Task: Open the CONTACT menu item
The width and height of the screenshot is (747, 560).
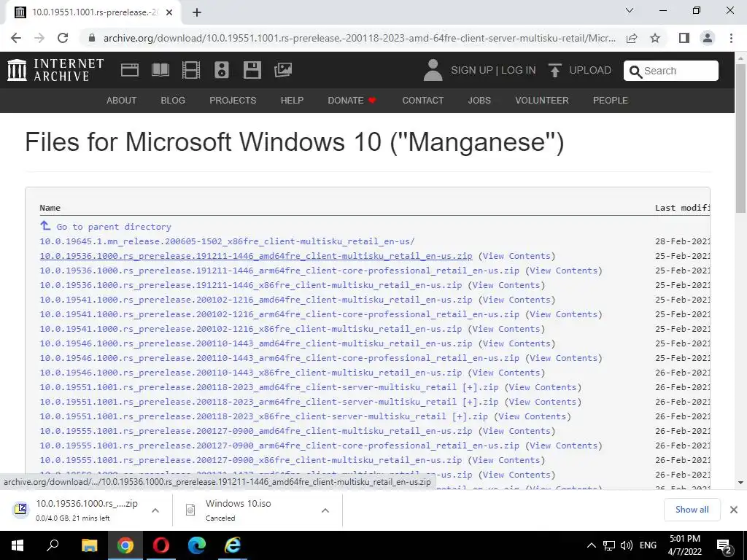Action: (x=422, y=101)
